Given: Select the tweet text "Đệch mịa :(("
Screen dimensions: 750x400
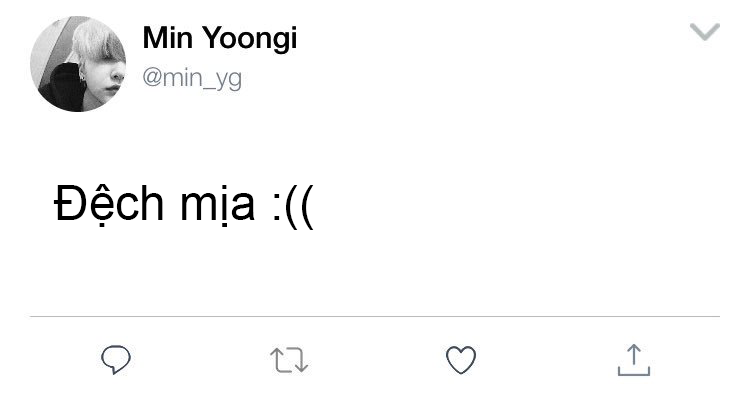Looking at the screenshot, I should pos(184,205).
